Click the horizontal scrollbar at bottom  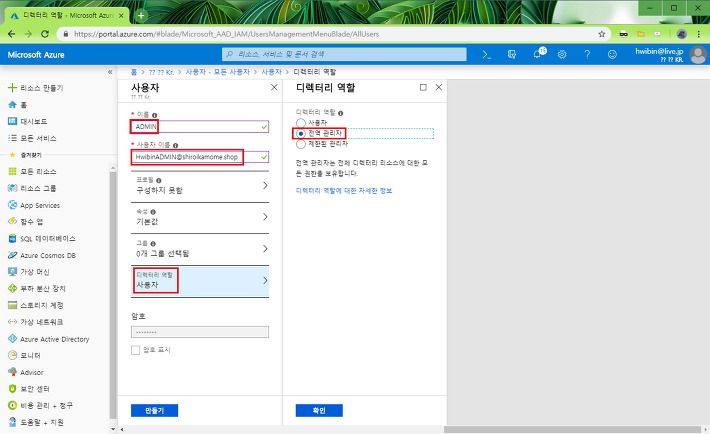coord(572,429)
